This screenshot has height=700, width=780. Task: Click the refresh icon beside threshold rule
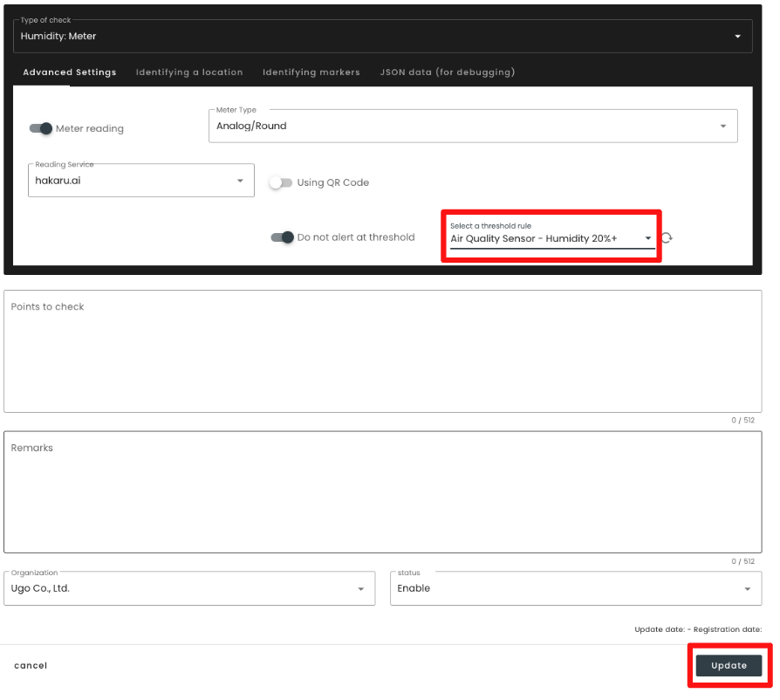[x=667, y=237]
